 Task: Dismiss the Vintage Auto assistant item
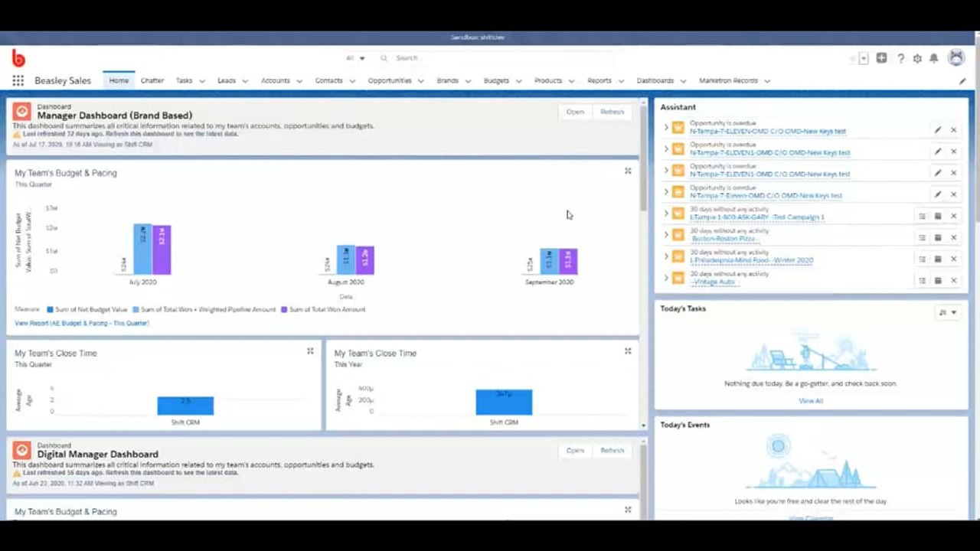point(954,280)
